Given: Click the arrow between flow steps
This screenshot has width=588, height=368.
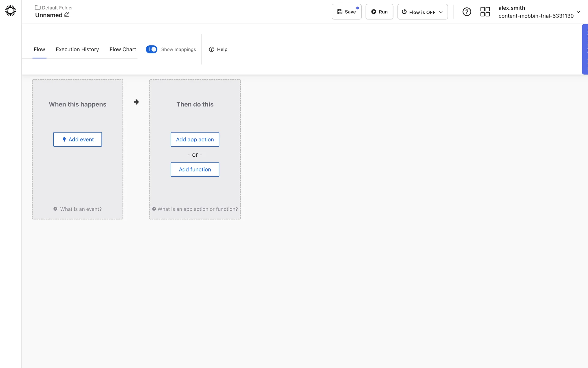Looking at the screenshot, I should [136, 102].
